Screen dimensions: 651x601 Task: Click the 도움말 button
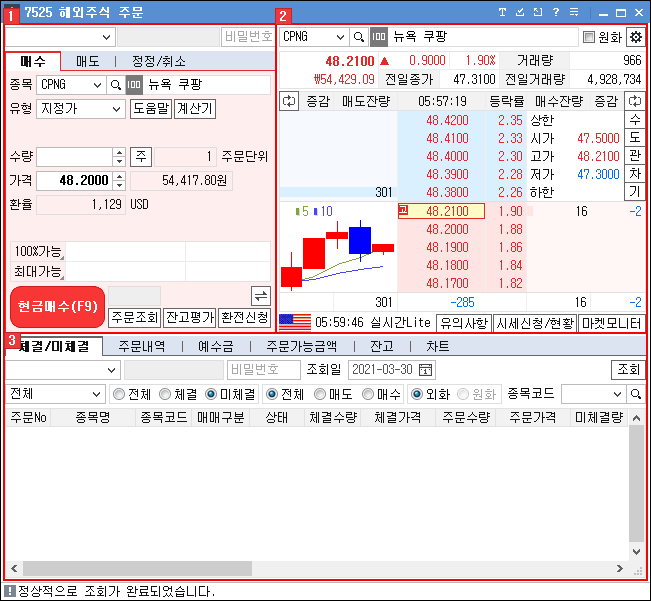[x=151, y=109]
